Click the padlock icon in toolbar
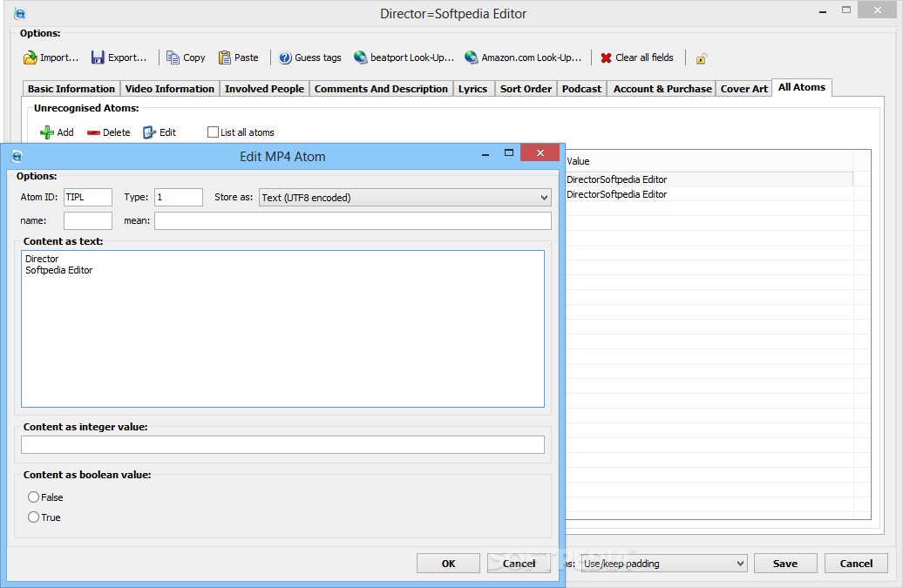903x588 pixels. 701,58
